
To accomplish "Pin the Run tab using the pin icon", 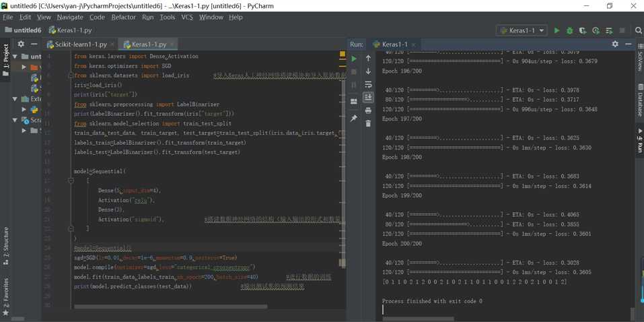I will (x=354, y=119).
